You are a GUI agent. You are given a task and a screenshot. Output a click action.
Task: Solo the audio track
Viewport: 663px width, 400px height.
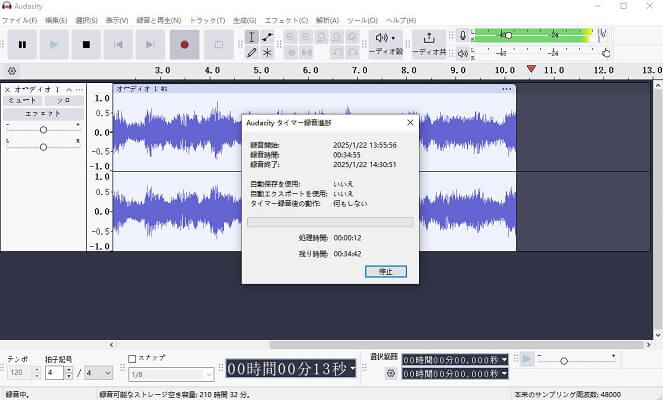click(64, 101)
